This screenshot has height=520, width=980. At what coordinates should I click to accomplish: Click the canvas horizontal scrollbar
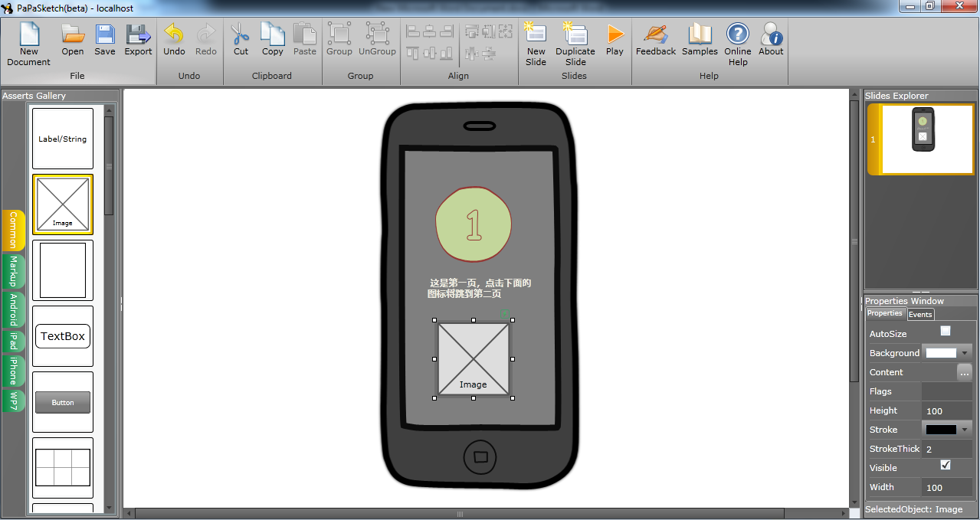(x=459, y=513)
